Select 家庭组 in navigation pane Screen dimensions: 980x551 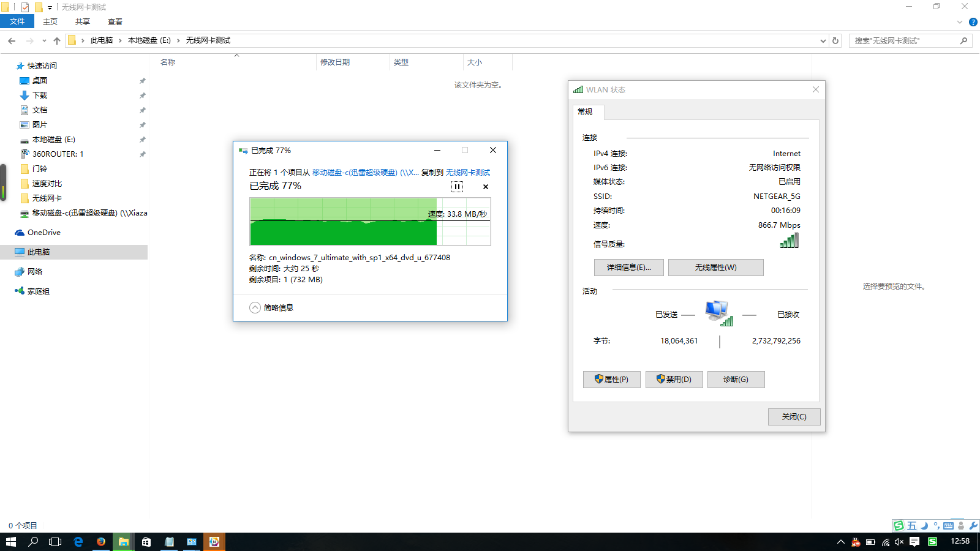(39, 291)
